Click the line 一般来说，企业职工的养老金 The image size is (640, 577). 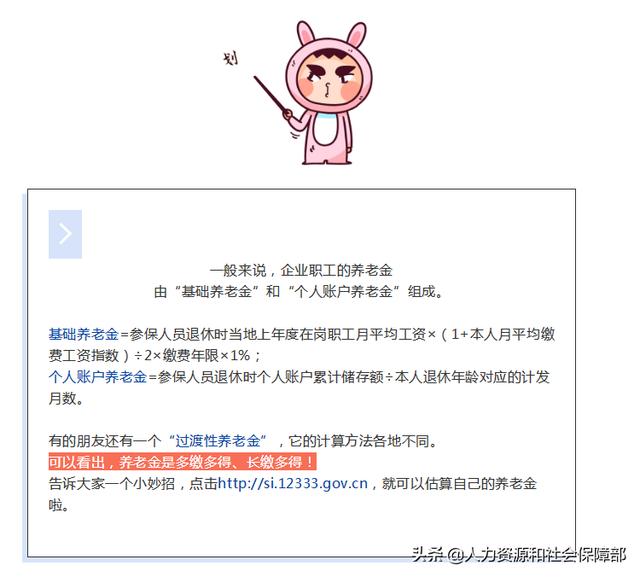click(301, 271)
